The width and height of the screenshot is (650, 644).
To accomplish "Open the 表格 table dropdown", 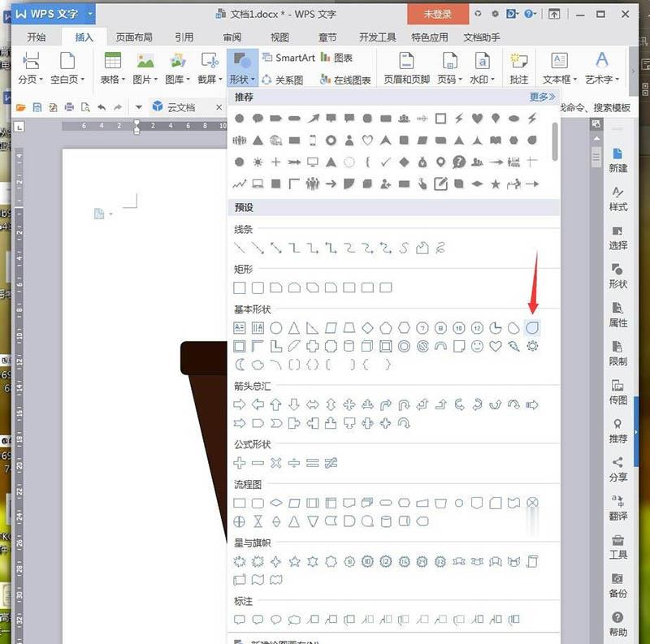I will (112, 68).
